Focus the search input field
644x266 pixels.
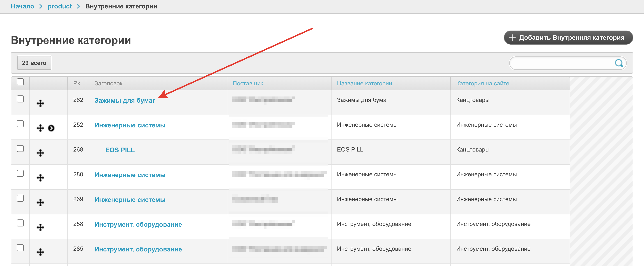[x=561, y=63]
